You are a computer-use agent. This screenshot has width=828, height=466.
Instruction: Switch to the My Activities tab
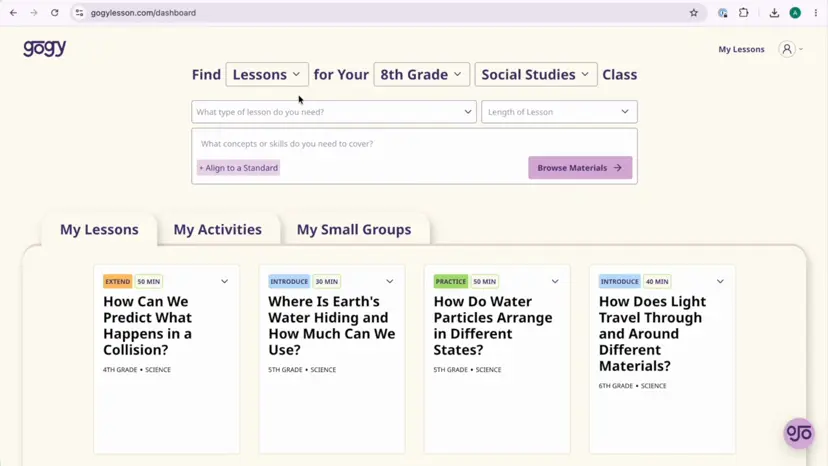pos(218,229)
